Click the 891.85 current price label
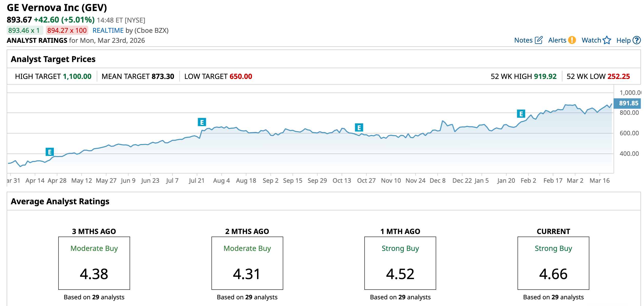The width and height of the screenshot is (644, 306). pos(628,103)
